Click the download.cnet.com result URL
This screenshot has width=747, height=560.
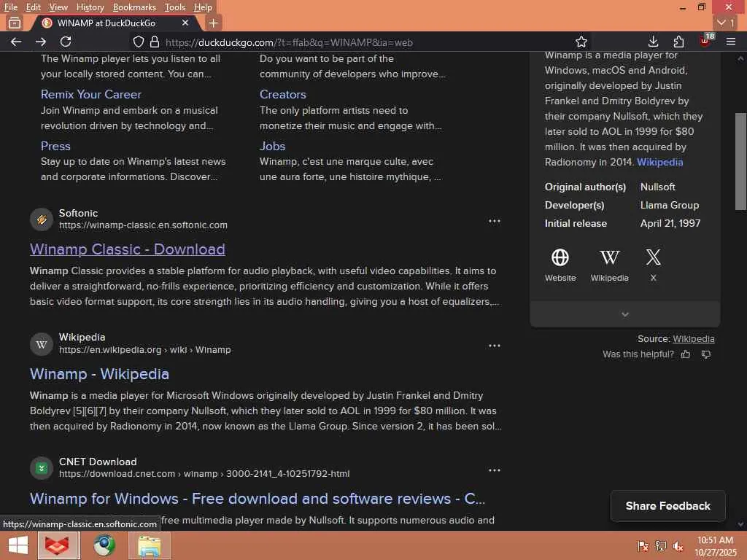(204, 474)
